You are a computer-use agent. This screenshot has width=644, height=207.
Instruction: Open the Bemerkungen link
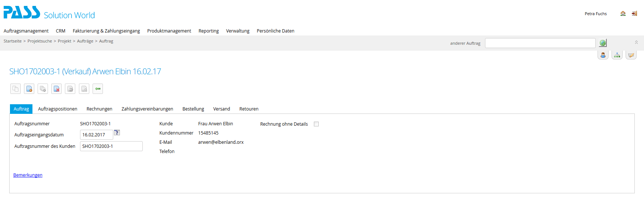(x=28, y=175)
